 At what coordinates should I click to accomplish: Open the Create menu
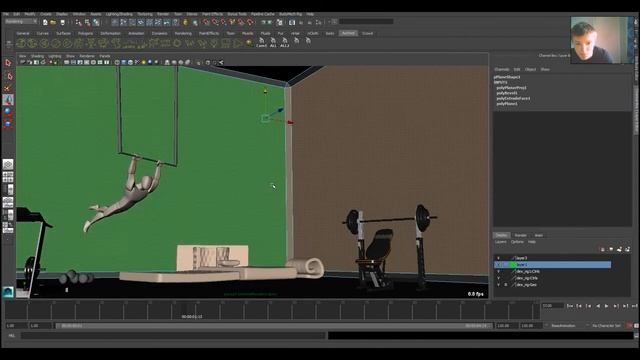(x=46, y=14)
